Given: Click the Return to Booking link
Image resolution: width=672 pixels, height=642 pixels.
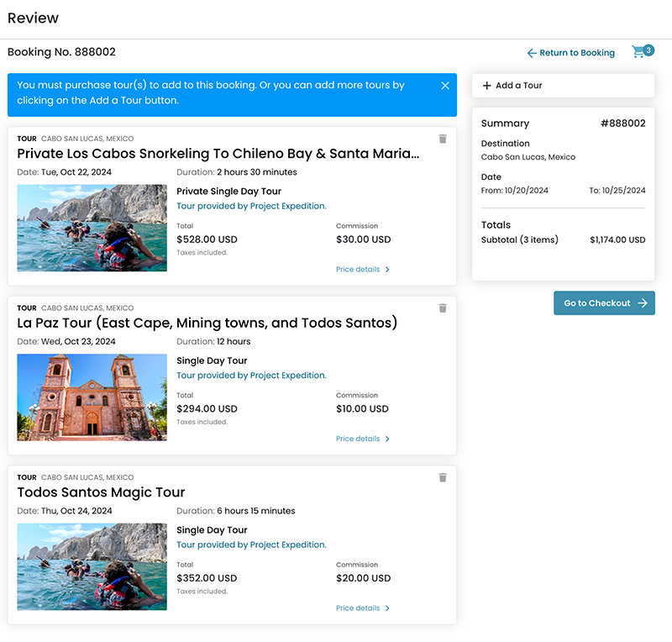Looking at the screenshot, I should point(576,53).
